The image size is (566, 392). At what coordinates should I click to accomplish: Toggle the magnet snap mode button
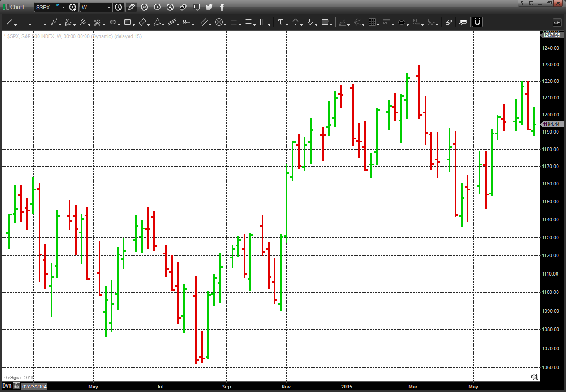(477, 22)
